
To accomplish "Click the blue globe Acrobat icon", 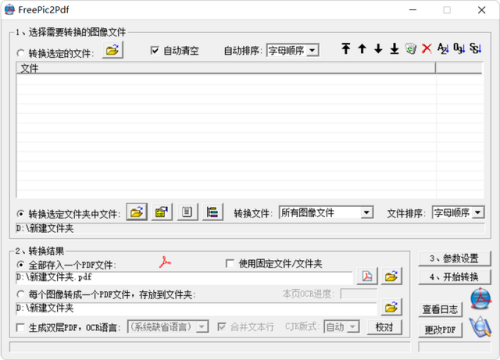I will pos(480,299).
